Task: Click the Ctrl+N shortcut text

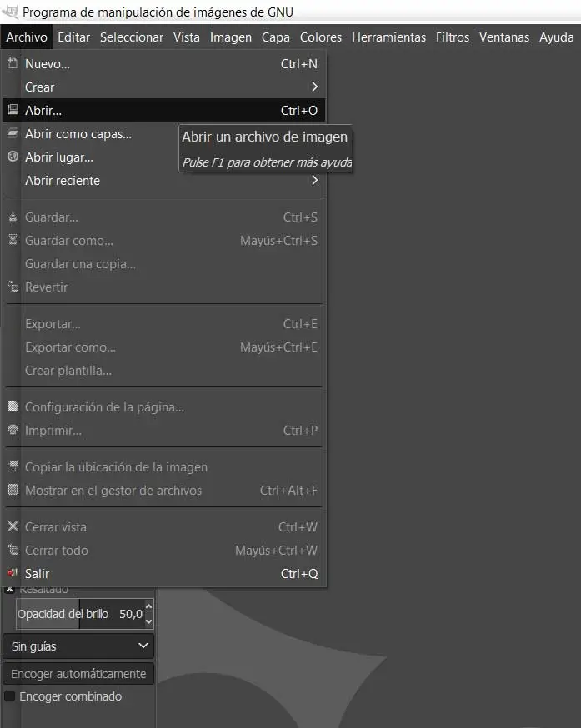Action: pyautogui.click(x=299, y=63)
